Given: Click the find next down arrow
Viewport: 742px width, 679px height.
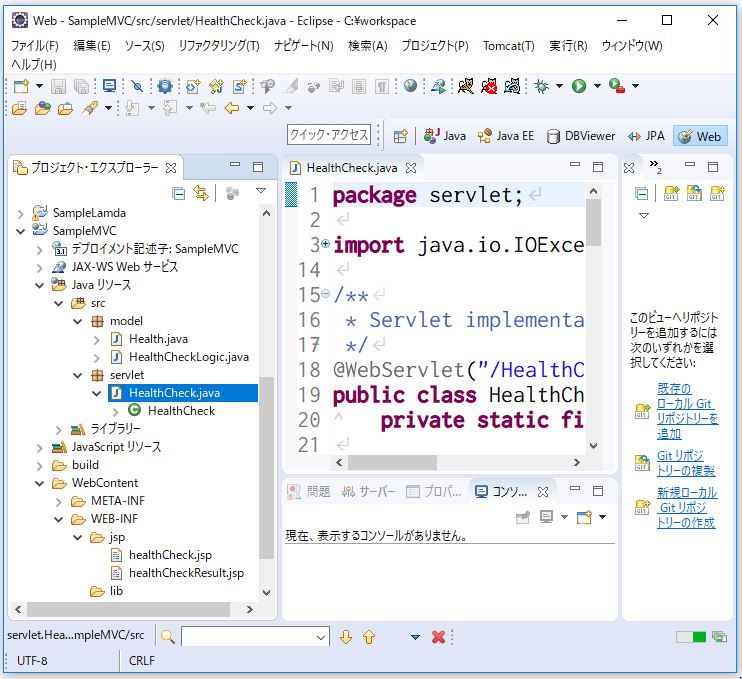Looking at the screenshot, I should (346, 637).
